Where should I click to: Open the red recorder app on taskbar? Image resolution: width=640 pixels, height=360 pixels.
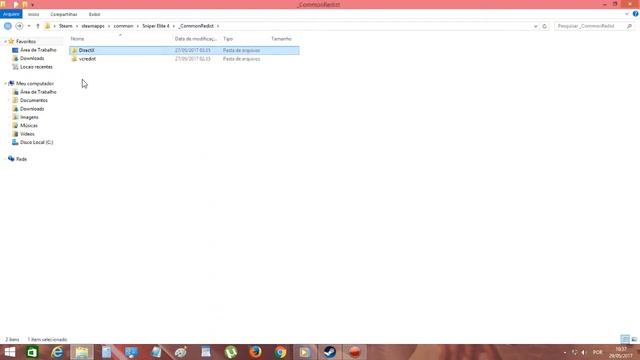tap(355, 352)
